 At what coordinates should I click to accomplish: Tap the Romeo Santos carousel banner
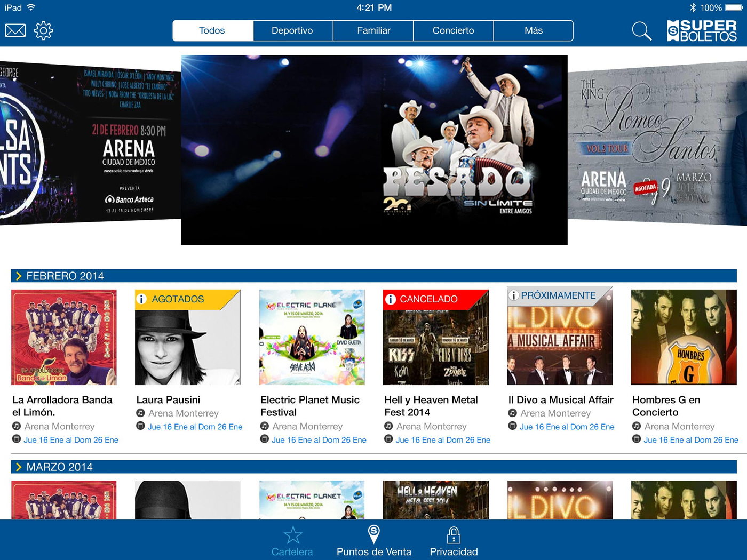coord(656,143)
